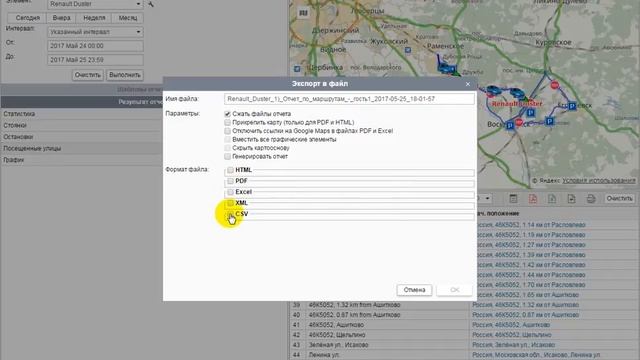Click row 43 text 'Зелёная ул., Исаково'
The height and width of the screenshot is (360, 640).
(338, 345)
